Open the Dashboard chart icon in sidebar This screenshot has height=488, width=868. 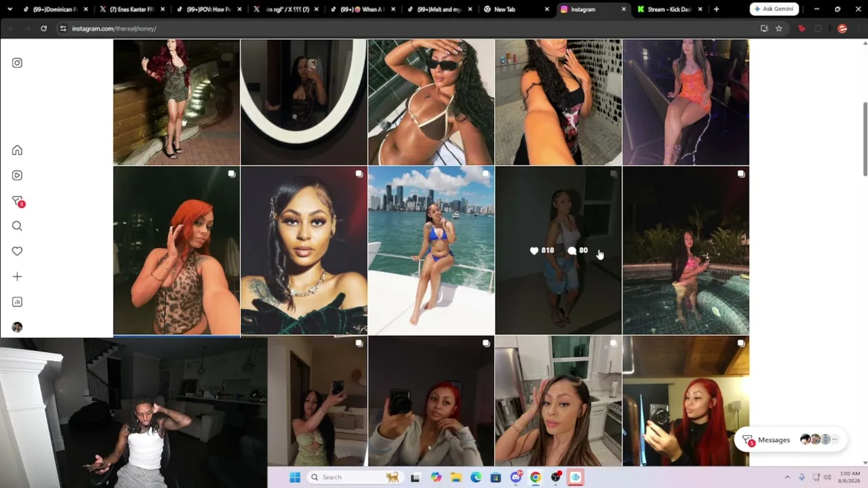point(17,302)
